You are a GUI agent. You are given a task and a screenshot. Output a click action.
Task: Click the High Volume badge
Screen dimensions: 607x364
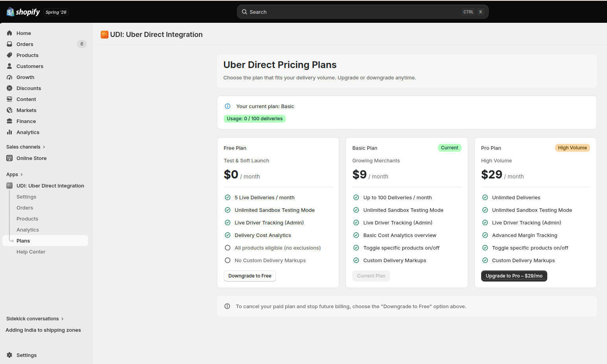[x=572, y=148]
